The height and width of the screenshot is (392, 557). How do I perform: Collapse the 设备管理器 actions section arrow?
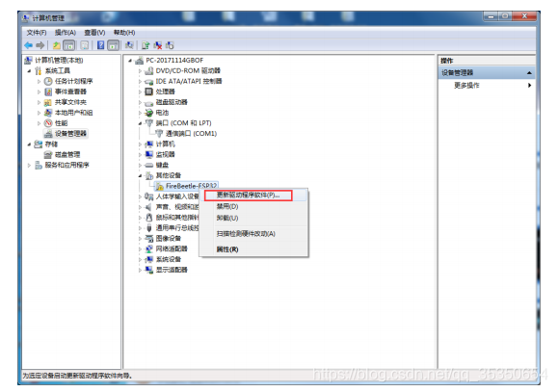529,73
